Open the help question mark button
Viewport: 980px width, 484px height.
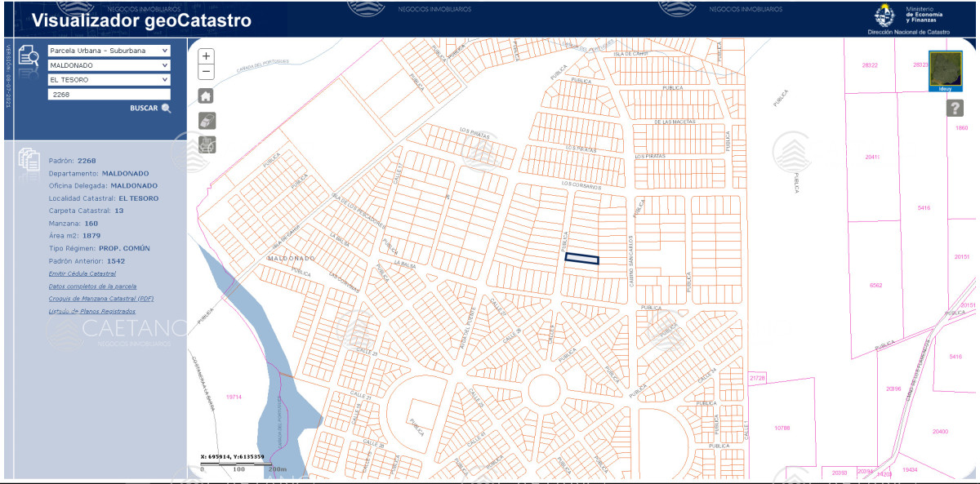(x=955, y=109)
